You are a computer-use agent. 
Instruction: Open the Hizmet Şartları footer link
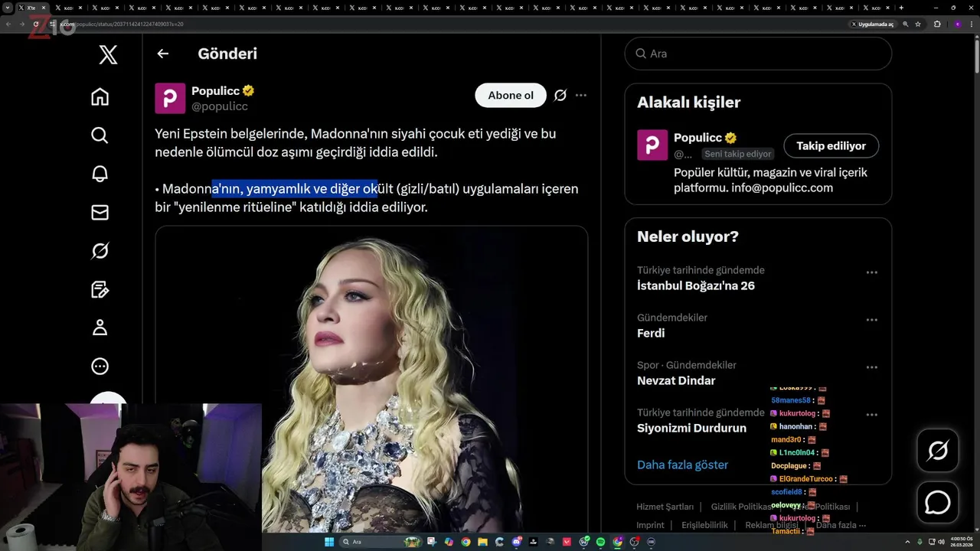[x=665, y=507]
